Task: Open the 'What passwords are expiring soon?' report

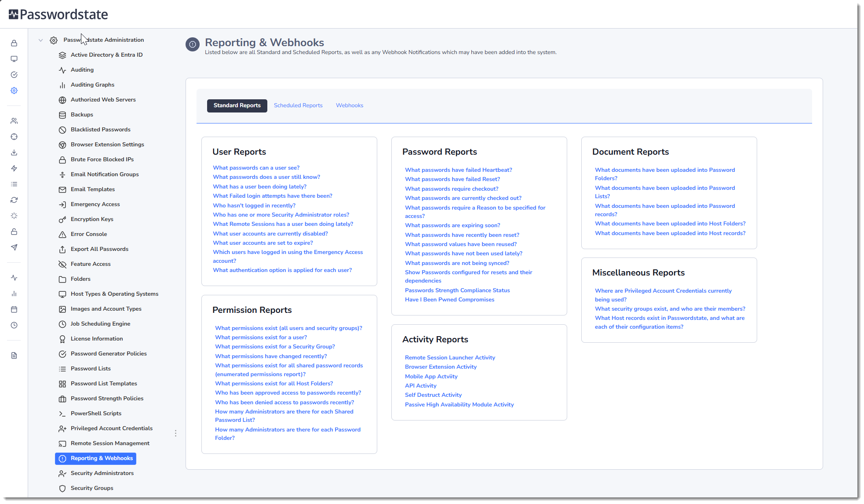Action: click(x=452, y=225)
